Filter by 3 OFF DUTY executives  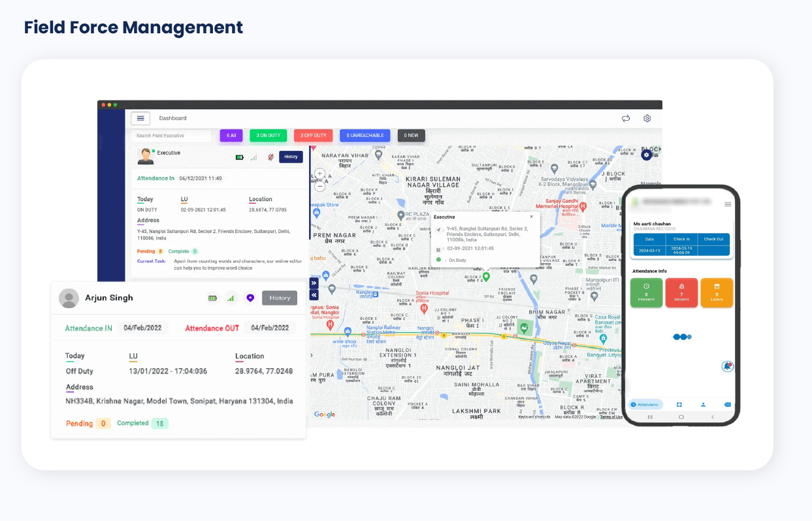314,135
